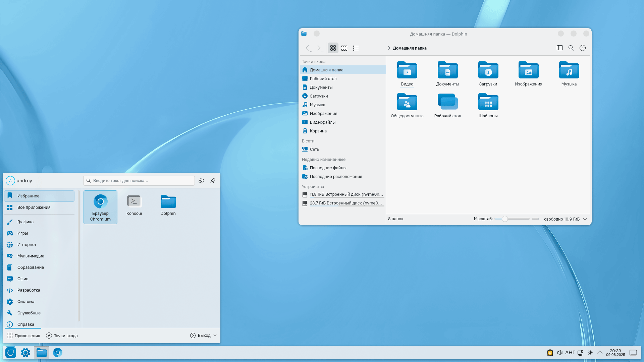This screenshot has height=362, width=644.
Task: Open back button history dropdown arrow
Action: 311,52
